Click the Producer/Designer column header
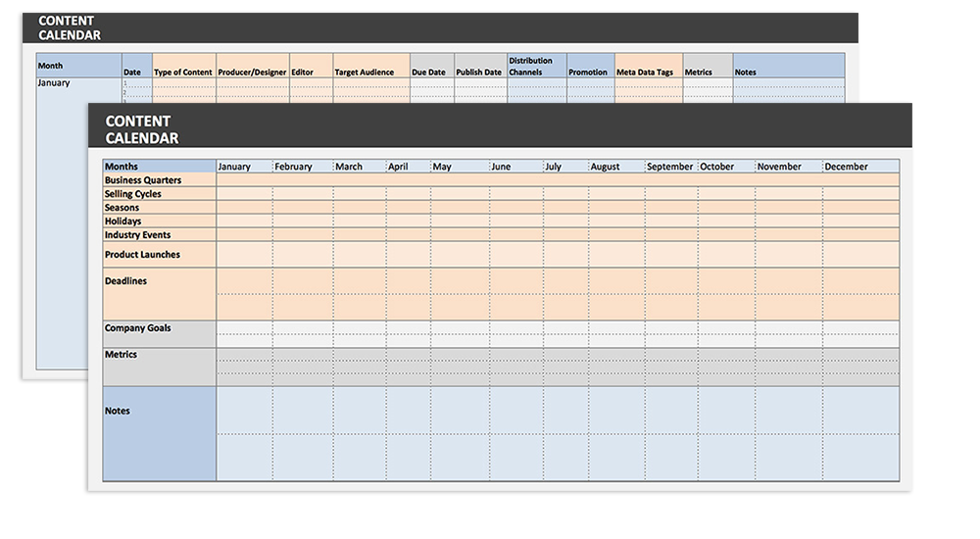The height and width of the screenshot is (539, 980). click(253, 66)
